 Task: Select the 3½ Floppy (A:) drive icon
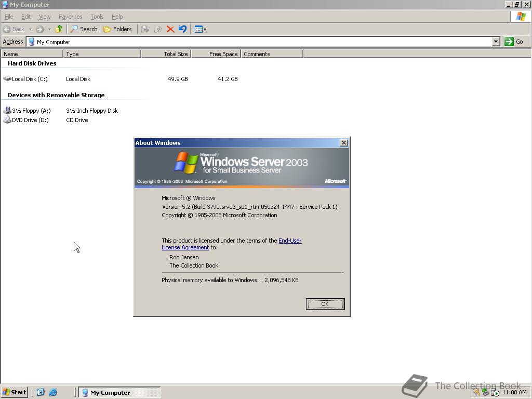pos(7,110)
